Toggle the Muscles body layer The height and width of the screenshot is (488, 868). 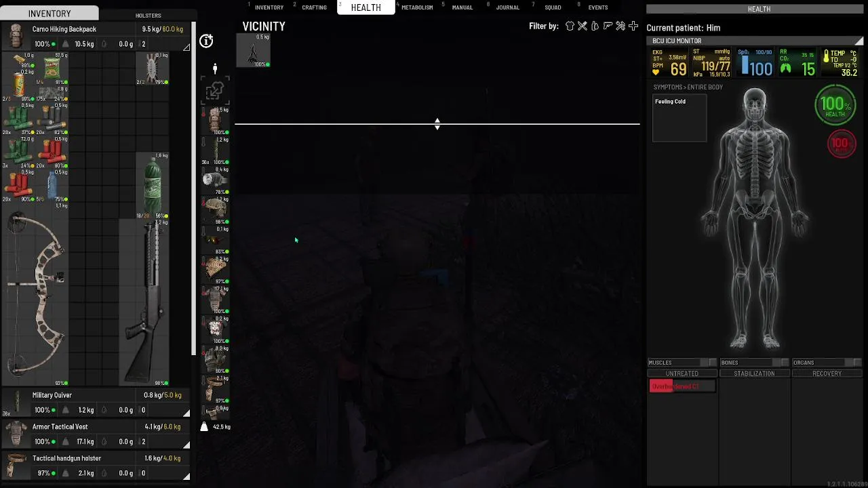pos(682,363)
